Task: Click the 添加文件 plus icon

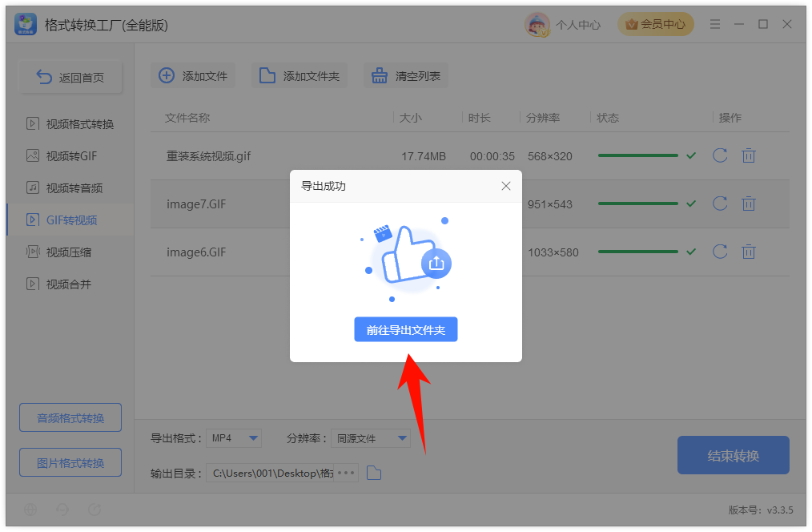Action: [167, 75]
